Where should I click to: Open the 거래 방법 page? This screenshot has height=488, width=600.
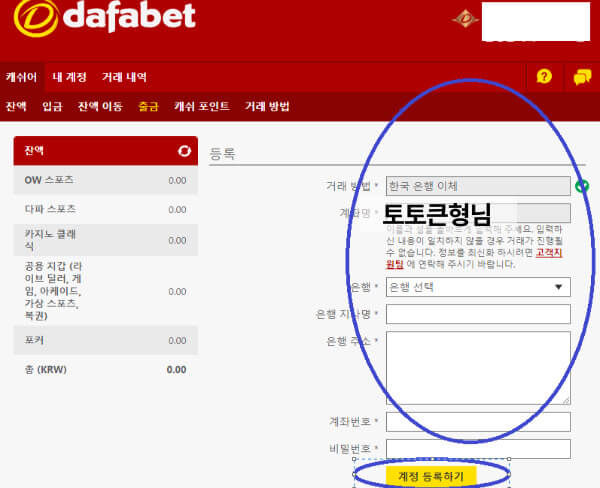coord(267,106)
